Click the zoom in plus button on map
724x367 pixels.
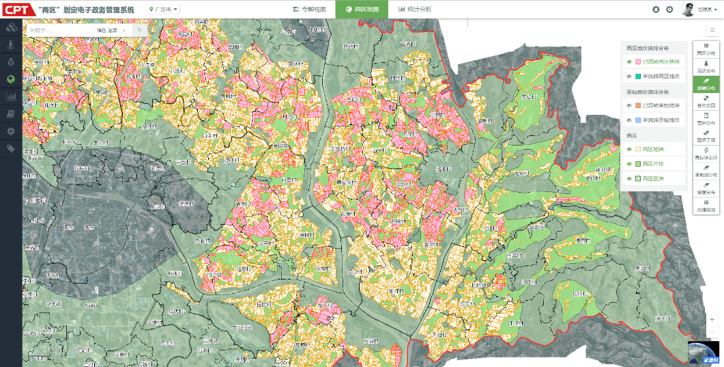[712, 319]
